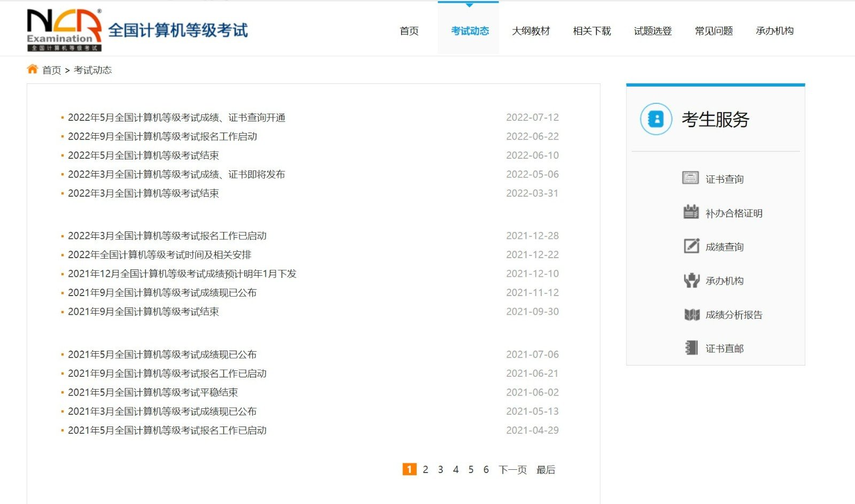Open the 常见问题 section

[x=713, y=31]
